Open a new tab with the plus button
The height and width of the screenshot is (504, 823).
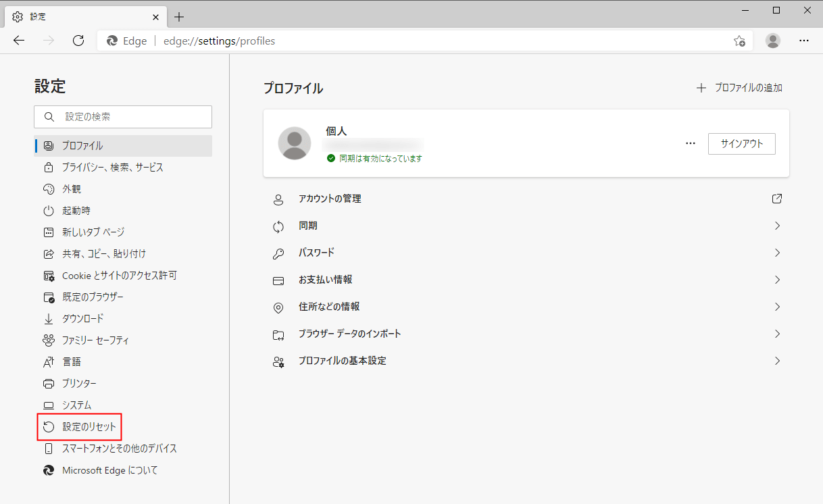coord(179,17)
